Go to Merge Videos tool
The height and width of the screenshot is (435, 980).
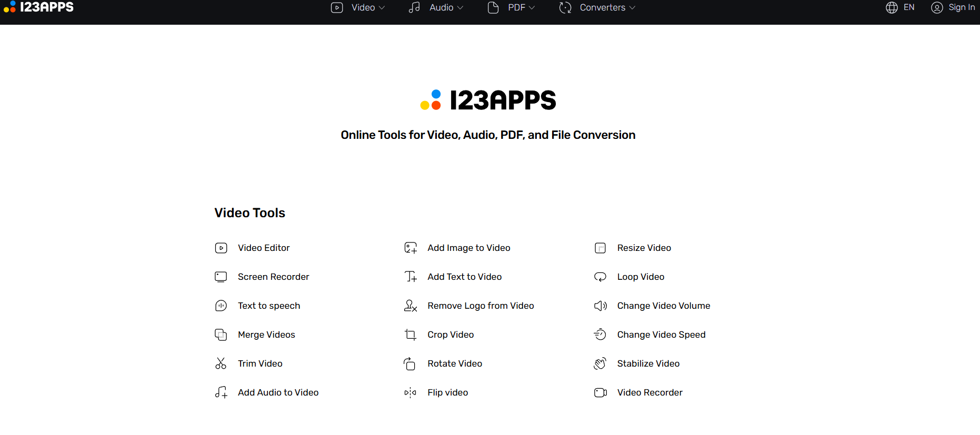point(266,335)
